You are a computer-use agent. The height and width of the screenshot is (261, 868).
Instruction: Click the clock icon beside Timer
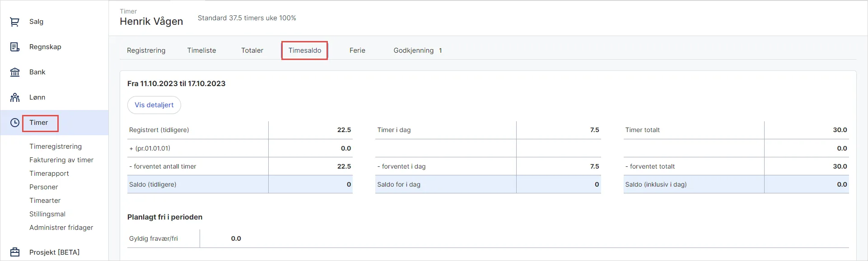(15, 123)
